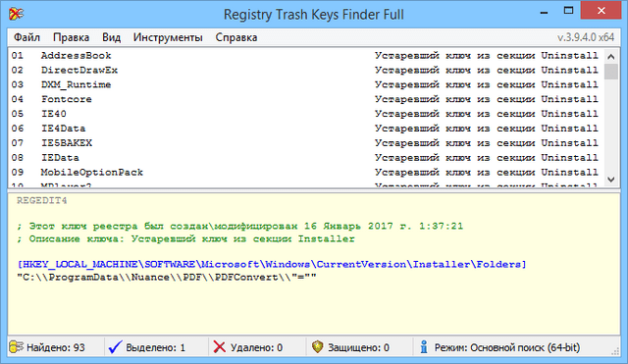Click the HKEY_LOCAL_MACHINE registry path line

[x=272, y=265]
